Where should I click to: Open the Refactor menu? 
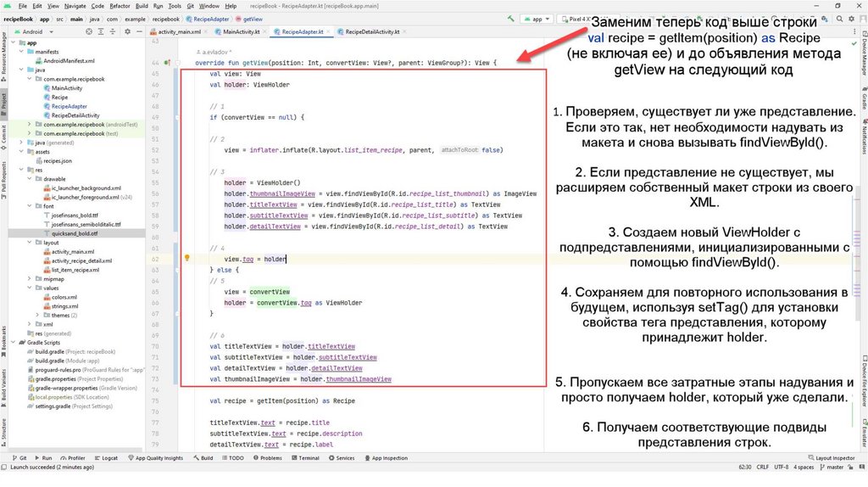pyautogui.click(x=120, y=6)
